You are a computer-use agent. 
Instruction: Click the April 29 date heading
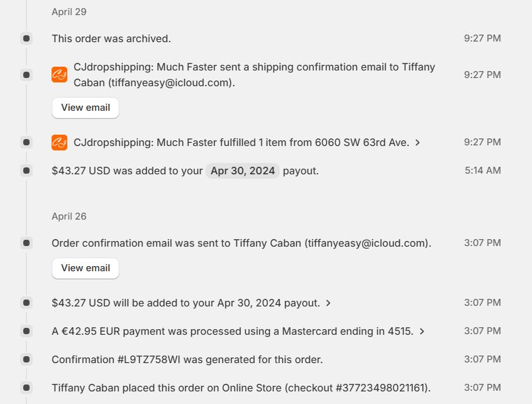[69, 12]
